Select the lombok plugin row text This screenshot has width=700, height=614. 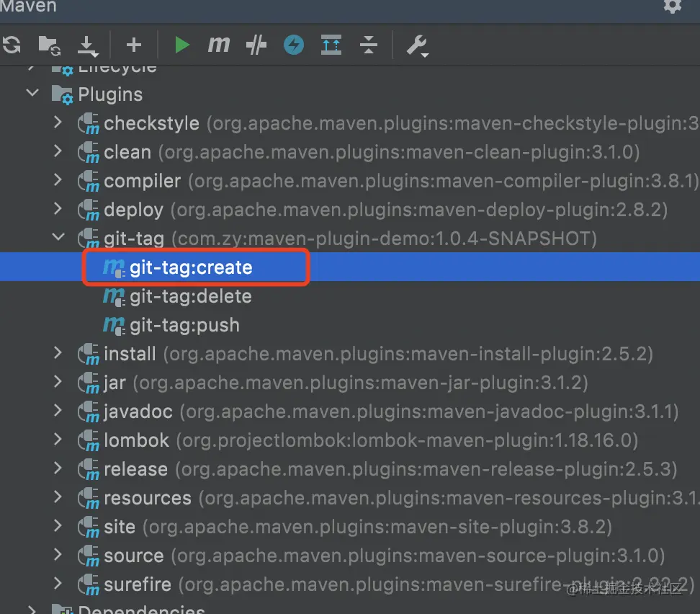[x=371, y=440]
